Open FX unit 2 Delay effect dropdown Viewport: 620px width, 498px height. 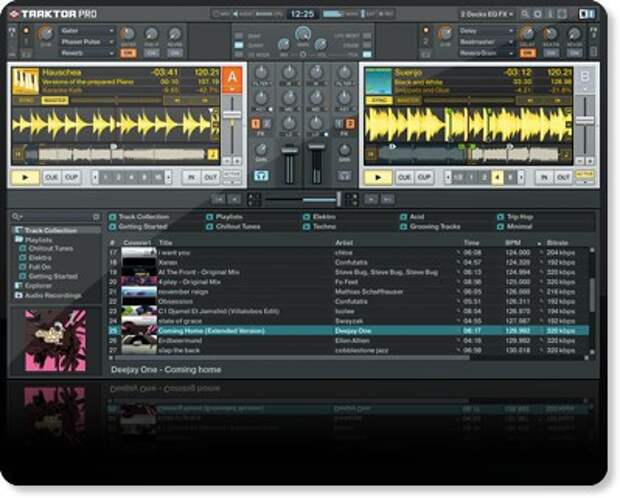[x=486, y=30]
